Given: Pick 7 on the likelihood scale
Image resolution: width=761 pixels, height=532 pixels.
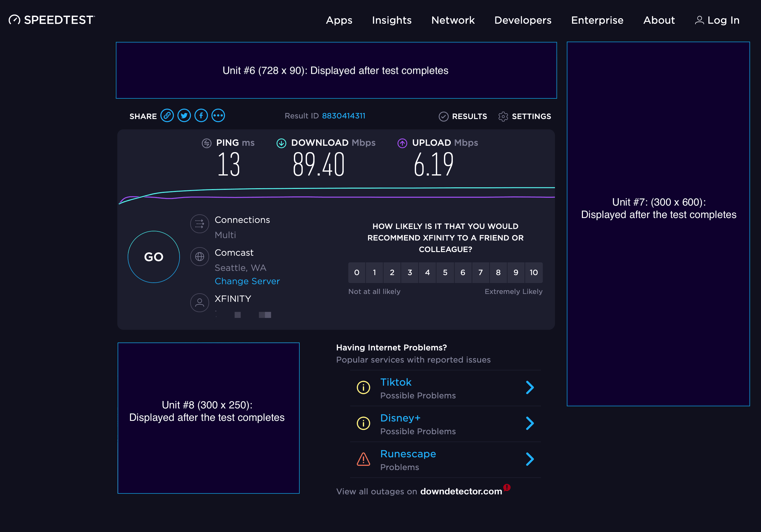Looking at the screenshot, I should (x=480, y=273).
